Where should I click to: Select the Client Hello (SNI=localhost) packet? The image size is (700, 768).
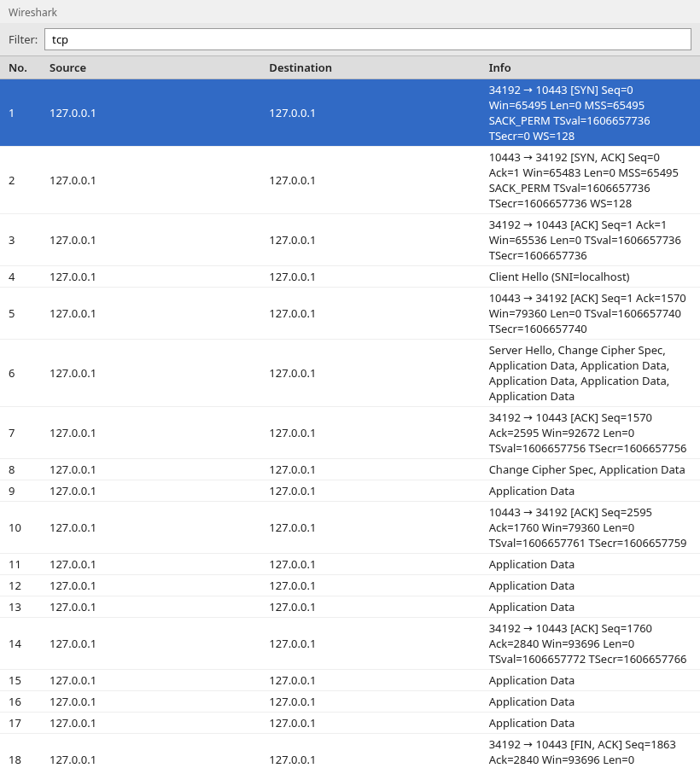tap(350, 276)
